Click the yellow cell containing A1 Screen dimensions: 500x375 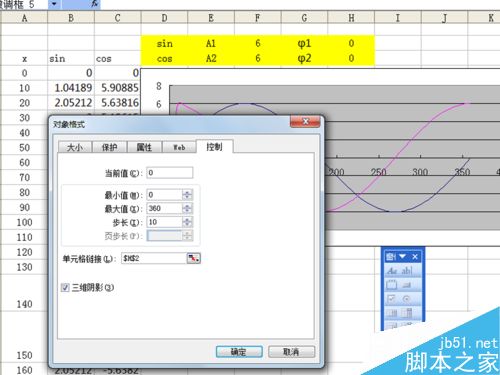[x=211, y=43]
